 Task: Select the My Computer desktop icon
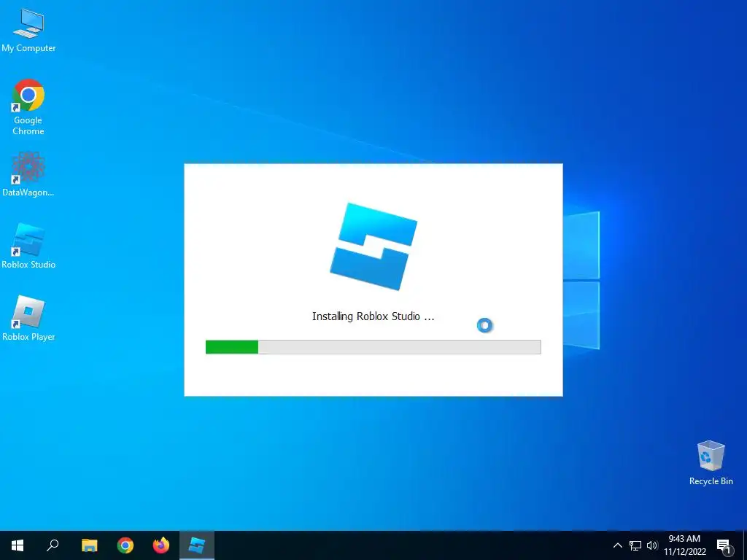click(28, 31)
